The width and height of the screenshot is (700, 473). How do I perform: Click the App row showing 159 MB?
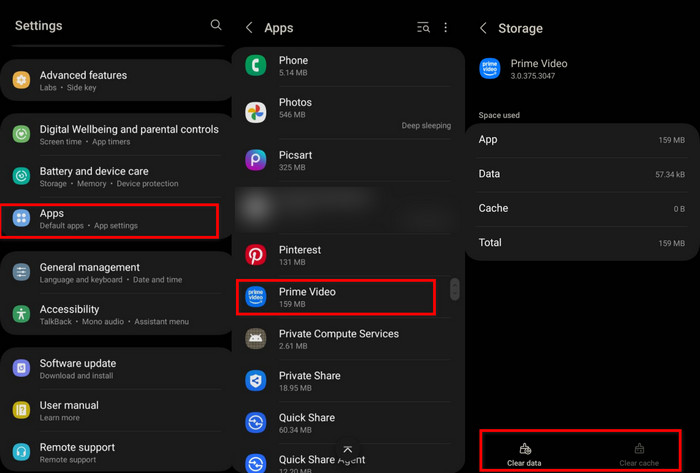[582, 140]
